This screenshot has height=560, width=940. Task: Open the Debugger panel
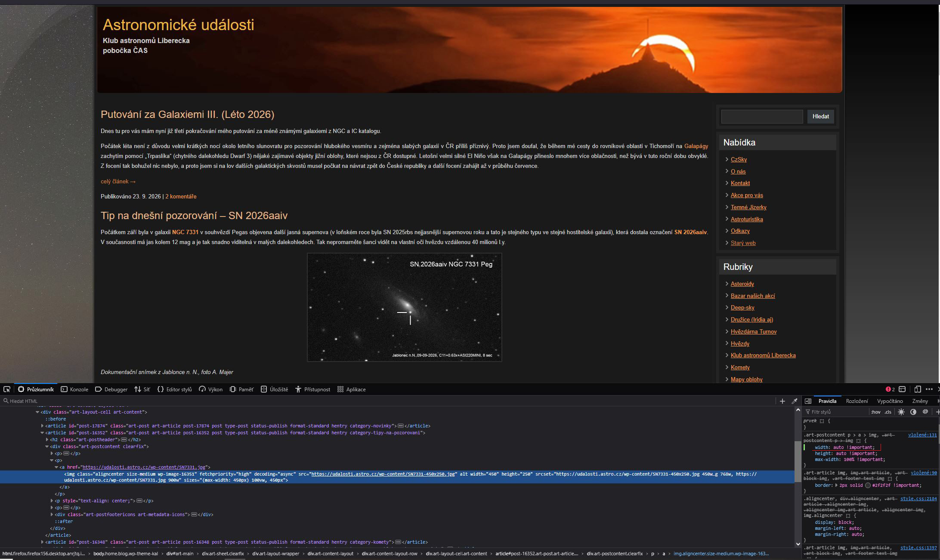pyautogui.click(x=111, y=389)
